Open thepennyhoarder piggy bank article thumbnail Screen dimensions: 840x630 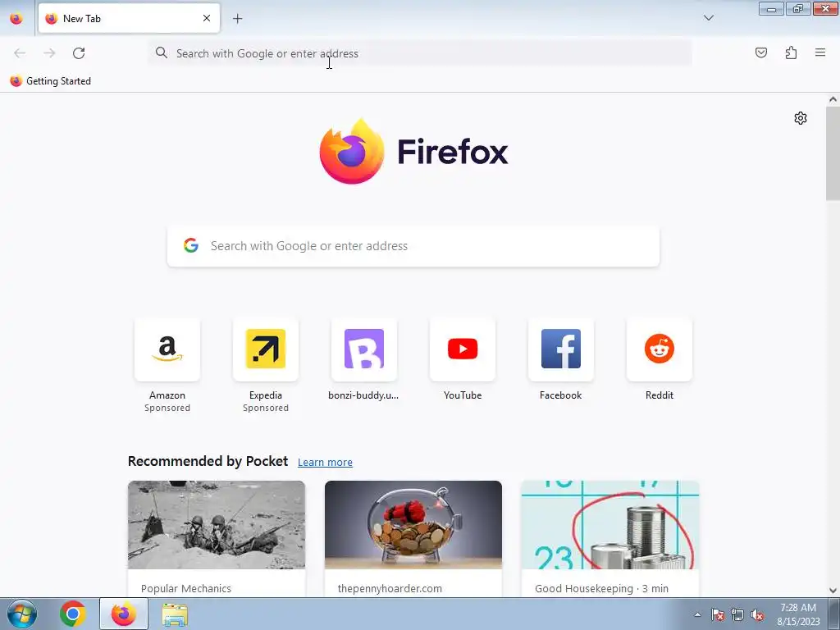pyautogui.click(x=413, y=525)
